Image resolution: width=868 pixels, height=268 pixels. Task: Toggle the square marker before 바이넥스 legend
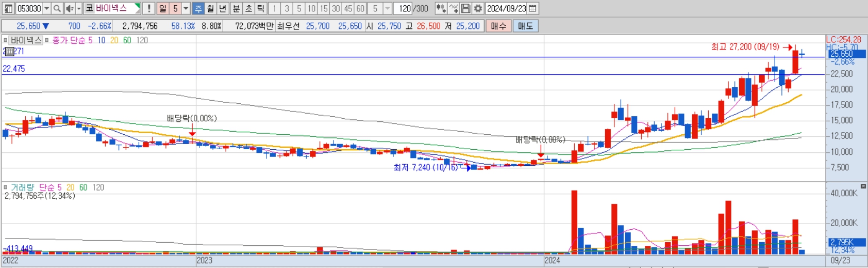[x=6, y=40]
